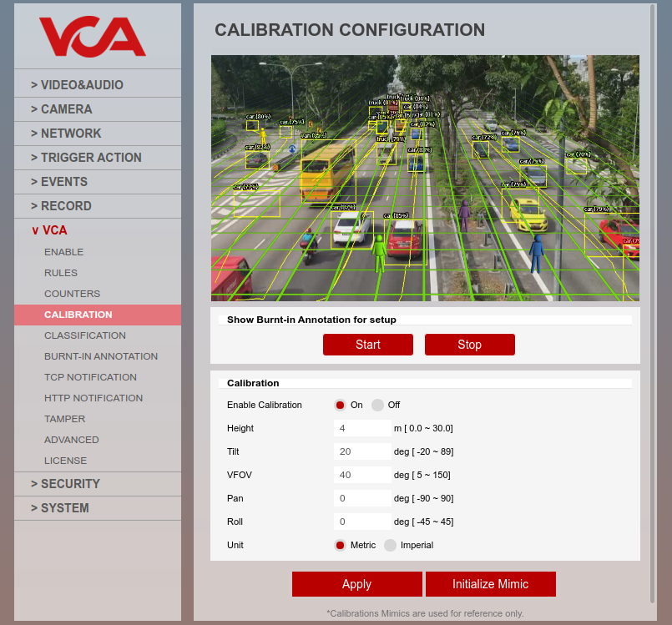Select the Imperial unit option

(390, 546)
